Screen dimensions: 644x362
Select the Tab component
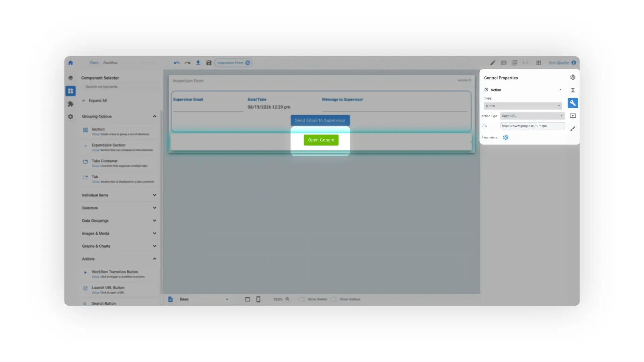[x=119, y=179]
